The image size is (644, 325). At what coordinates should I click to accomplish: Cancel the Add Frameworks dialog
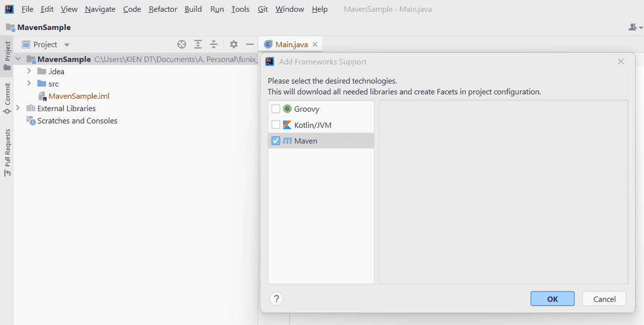pos(604,299)
